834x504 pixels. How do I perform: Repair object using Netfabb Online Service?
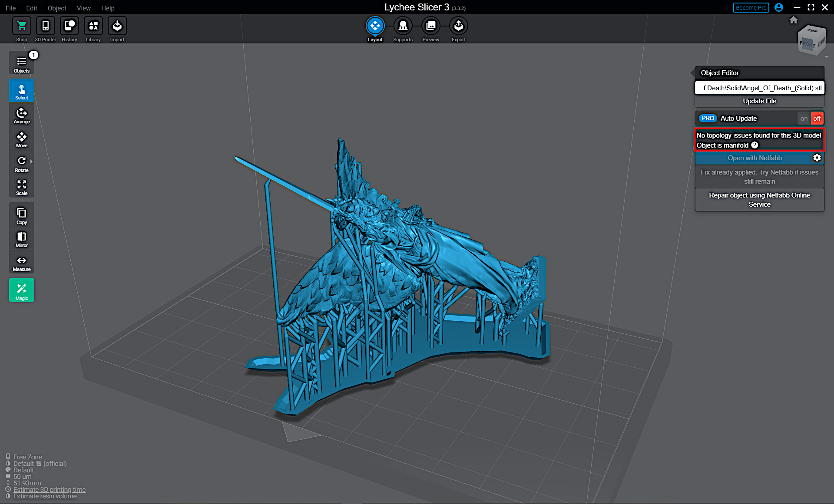tap(759, 200)
